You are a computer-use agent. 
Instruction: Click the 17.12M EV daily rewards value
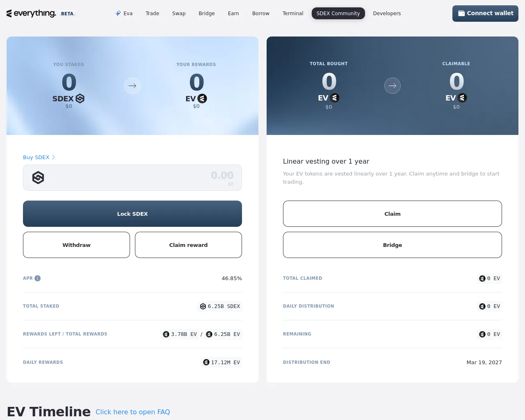[x=225, y=362]
